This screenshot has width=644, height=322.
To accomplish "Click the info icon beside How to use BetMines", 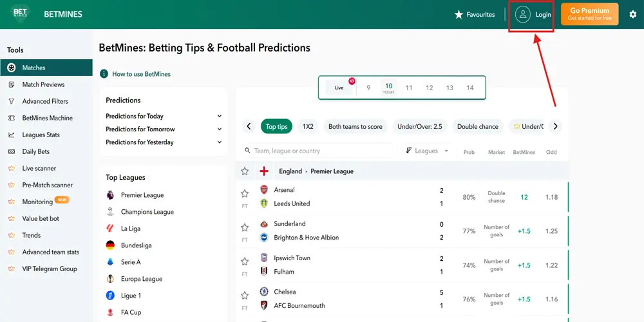I will 104,74.
